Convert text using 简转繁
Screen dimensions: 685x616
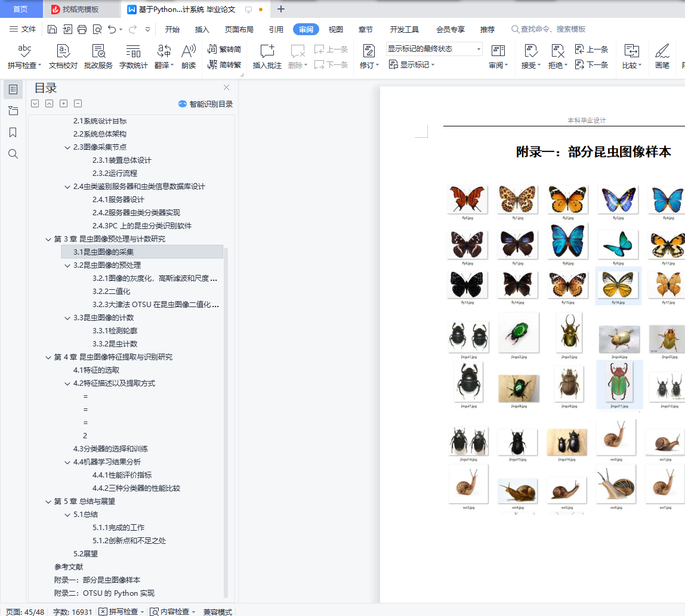[x=224, y=64]
